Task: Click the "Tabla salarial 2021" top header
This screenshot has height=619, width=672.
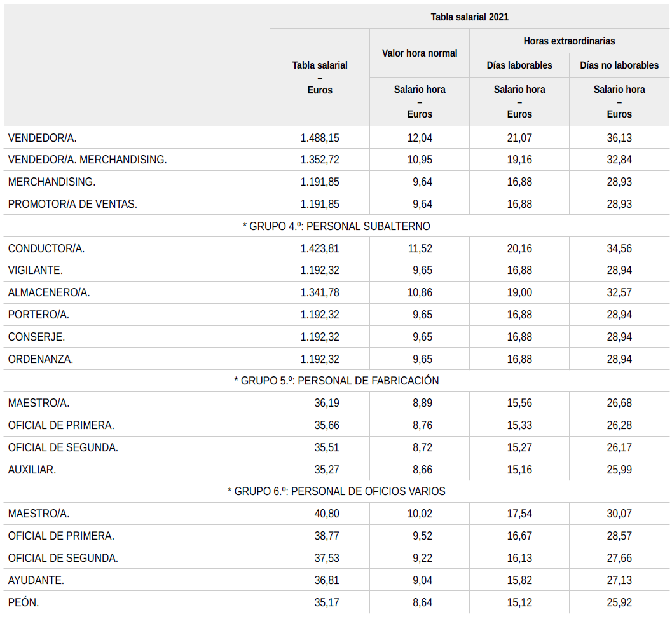Action: [x=469, y=17]
